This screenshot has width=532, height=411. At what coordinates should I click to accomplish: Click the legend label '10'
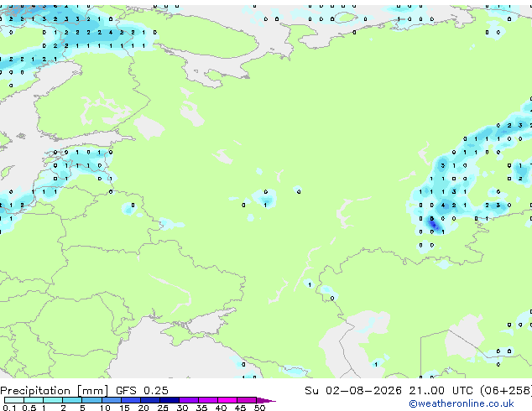(x=105, y=408)
